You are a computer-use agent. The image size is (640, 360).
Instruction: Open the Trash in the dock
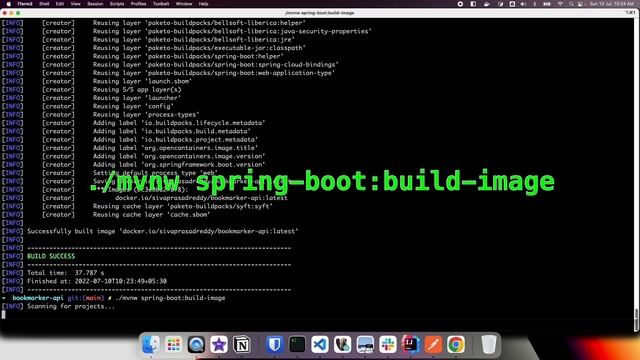click(x=488, y=344)
